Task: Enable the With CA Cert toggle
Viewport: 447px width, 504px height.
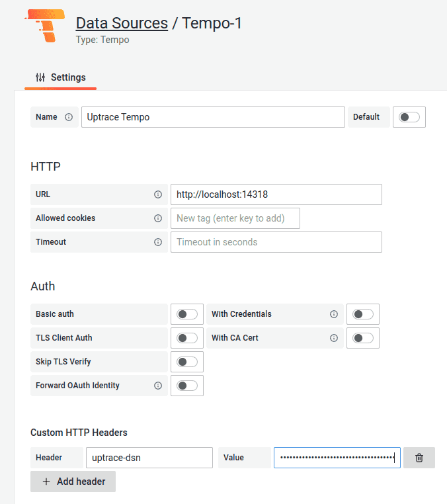Action: (x=363, y=338)
